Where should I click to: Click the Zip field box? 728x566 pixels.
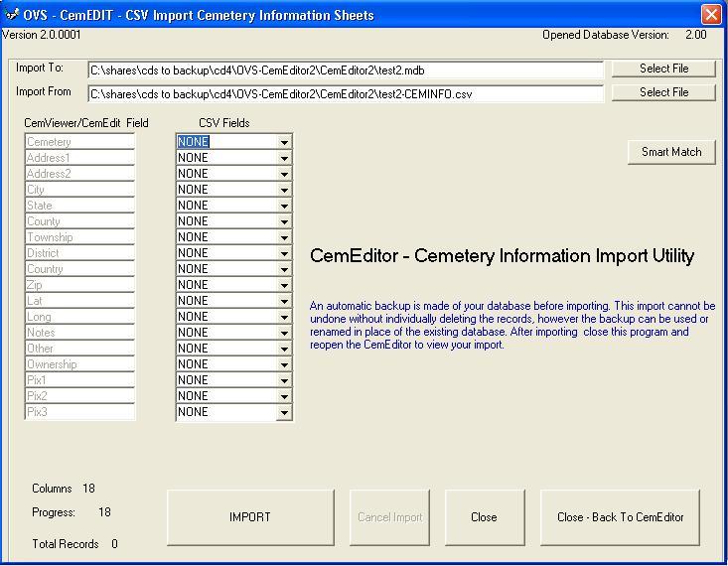[79, 285]
